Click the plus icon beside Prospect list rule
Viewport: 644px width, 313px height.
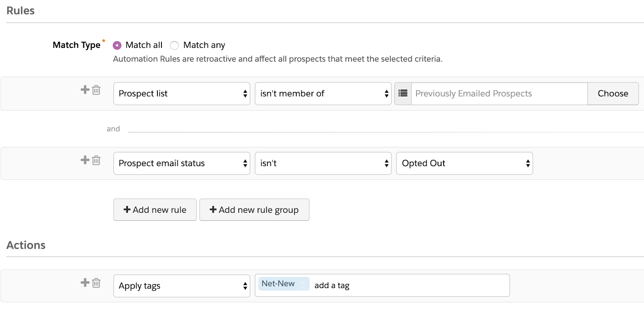[x=85, y=90]
